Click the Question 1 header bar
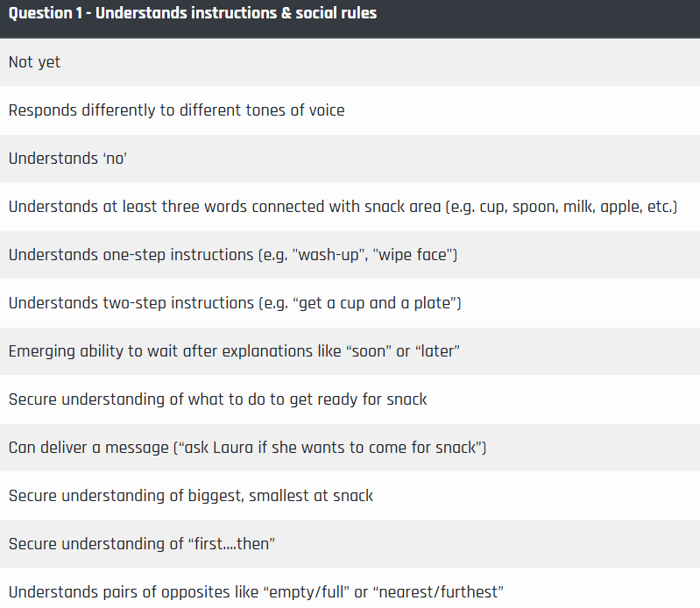Viewport: 700px width, 608px height. 350,18
